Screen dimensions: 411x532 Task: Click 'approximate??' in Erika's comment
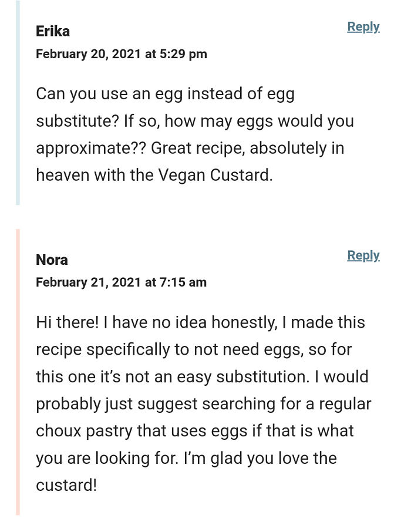pyautogui.click(x=91, y=149)
